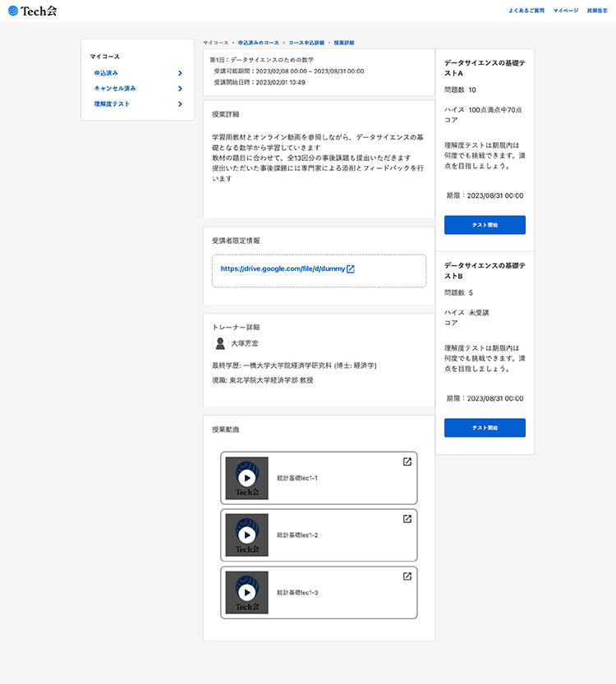Click external link icon beside Google Drive URL
Image resolution: width=616 pixels, height=684 pixels.
[351, 269]
